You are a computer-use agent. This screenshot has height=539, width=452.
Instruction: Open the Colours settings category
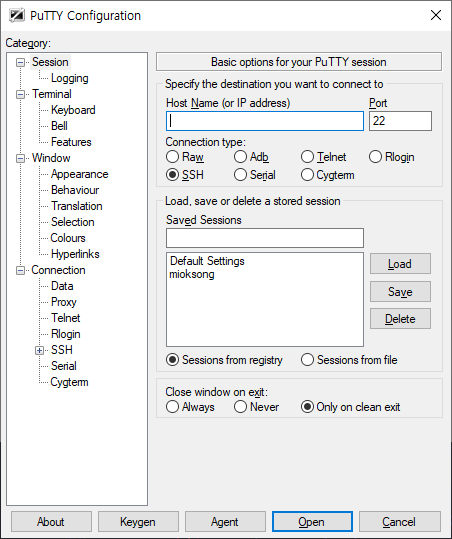pos(68,238)
